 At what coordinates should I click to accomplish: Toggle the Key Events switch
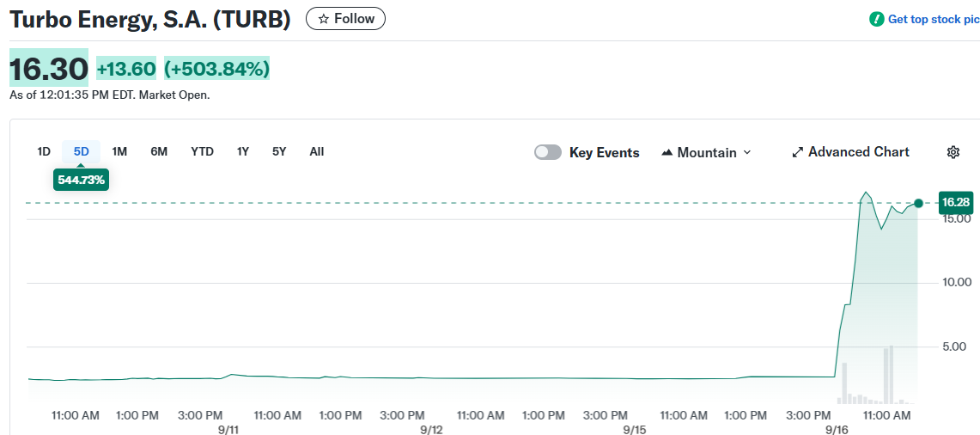[x=547, y=153]
